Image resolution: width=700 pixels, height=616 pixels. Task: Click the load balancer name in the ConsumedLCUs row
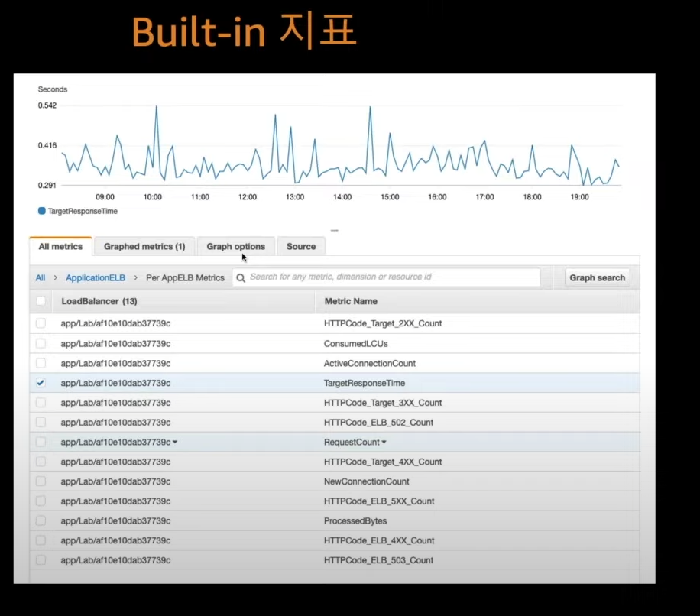pos(115,344)
